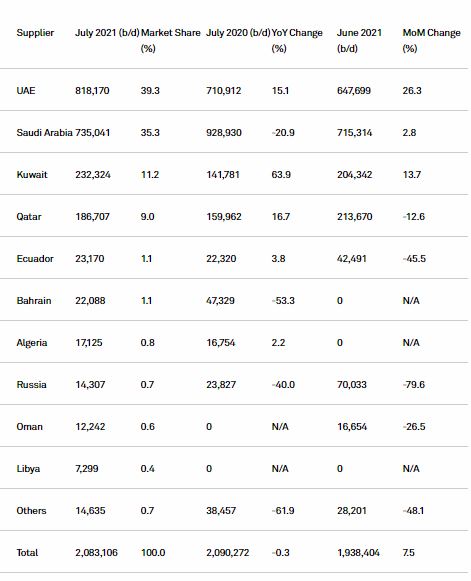The image size is (471, 581).
Task: Select the Total value 2,083,106
Action: coord(96,553)
